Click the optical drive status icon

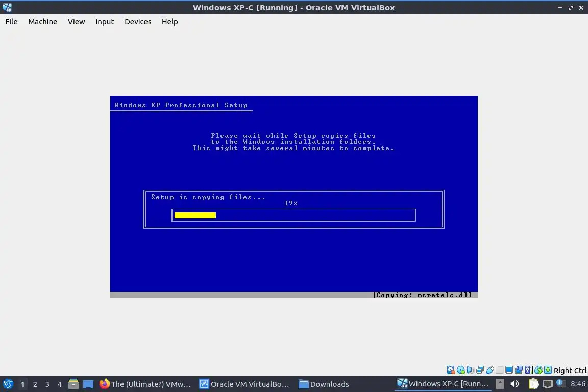460,370
